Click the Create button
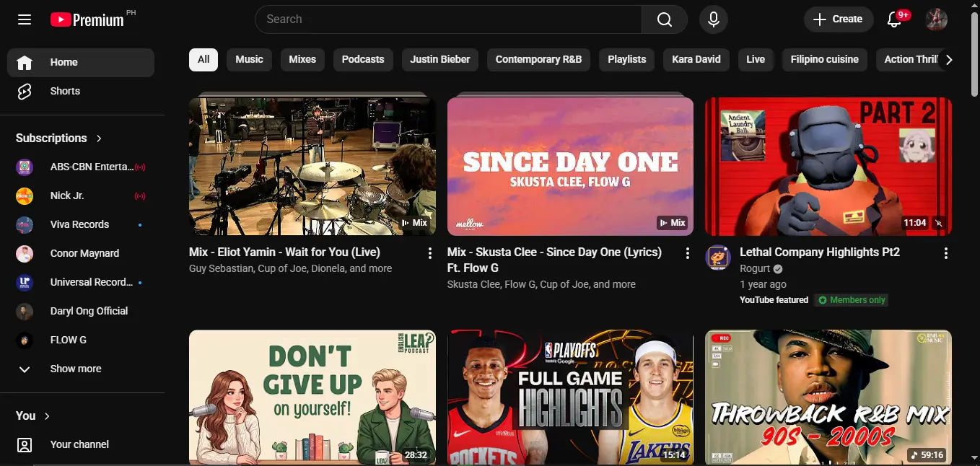 (x=838, y=19)
